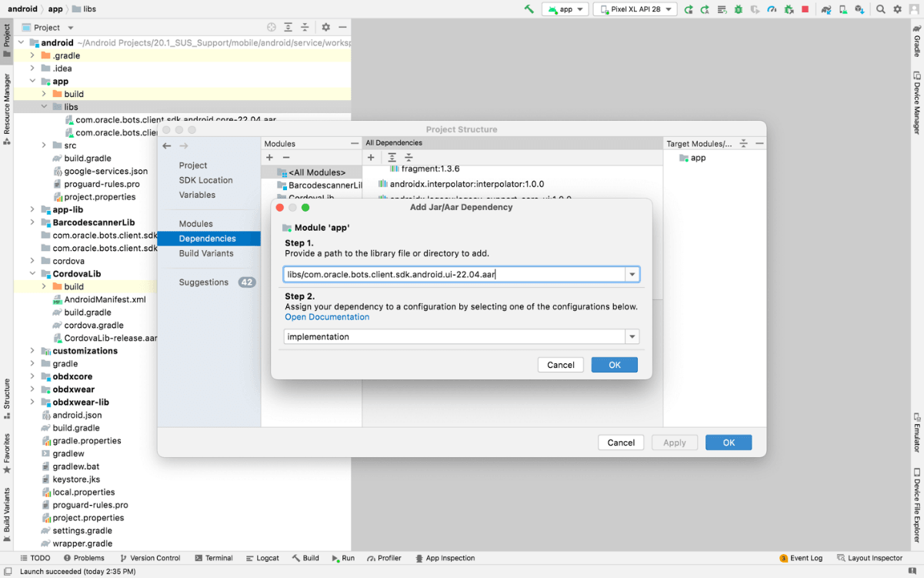Click Collapse All in Project panel header
The image size is (924, 578).
coord(305,27)
